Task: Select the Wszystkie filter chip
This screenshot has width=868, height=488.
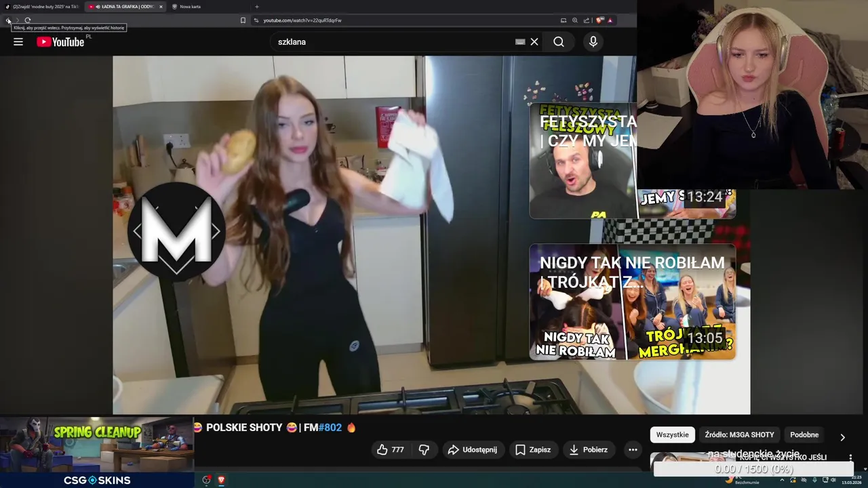Action: [672, 435]
